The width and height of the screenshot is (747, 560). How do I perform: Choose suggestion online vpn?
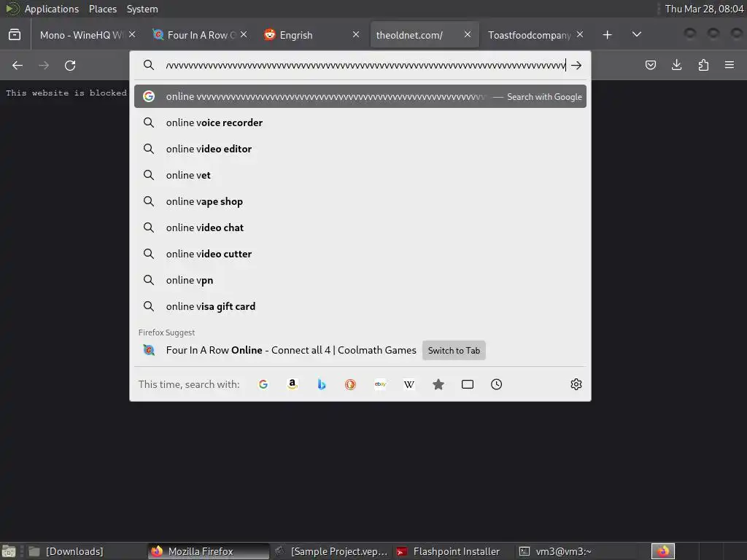pyautogui.click(x=360, y=280)
